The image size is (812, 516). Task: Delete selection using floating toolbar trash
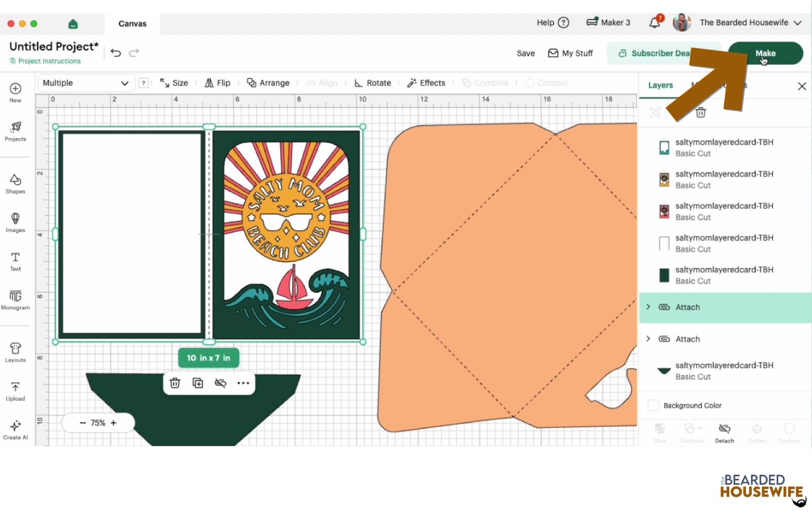tap(175, 383)
